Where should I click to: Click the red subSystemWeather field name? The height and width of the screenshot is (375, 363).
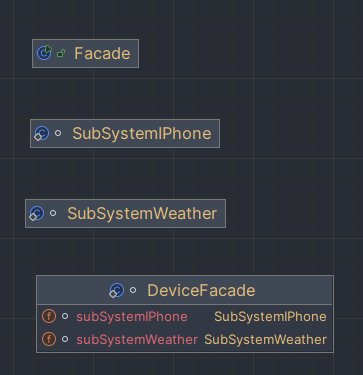tap(137, 340)
